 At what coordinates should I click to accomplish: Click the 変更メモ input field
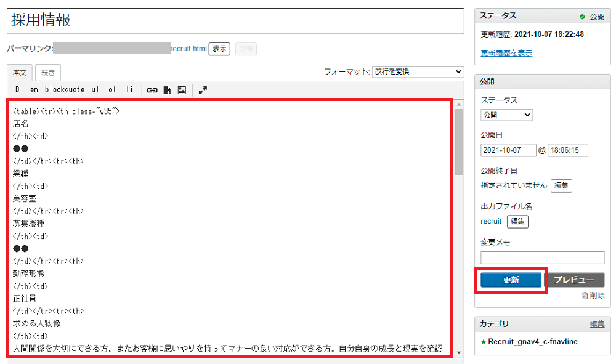point(542,257)
